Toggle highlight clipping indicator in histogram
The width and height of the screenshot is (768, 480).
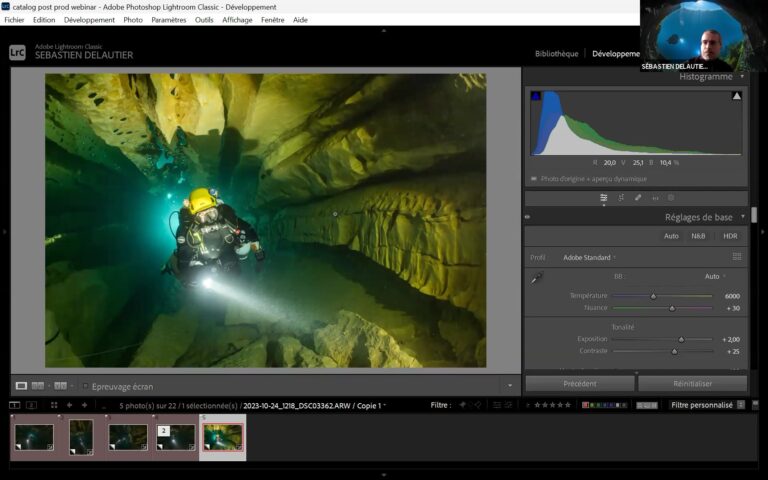pos(737,96)
